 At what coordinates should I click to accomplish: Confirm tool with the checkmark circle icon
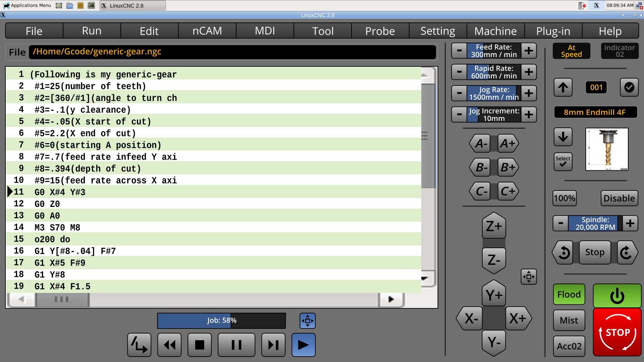coord(629,87)
